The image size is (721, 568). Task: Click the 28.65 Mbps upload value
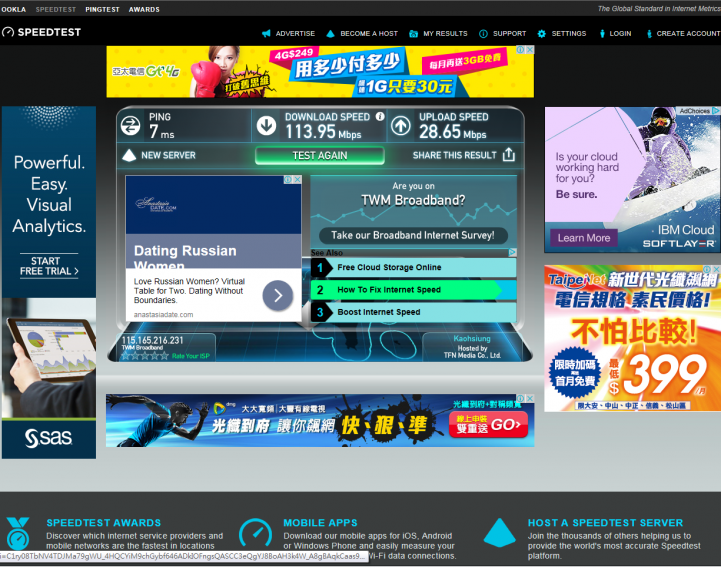tap(452, 132)
